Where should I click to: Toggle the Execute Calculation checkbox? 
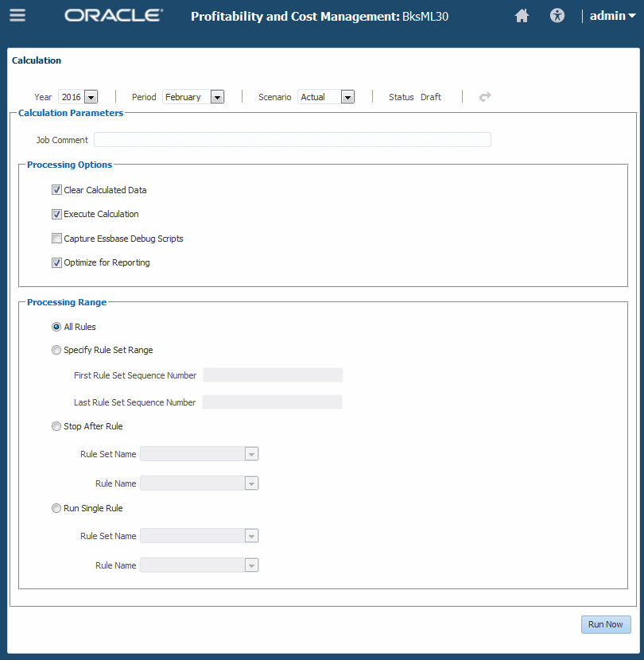[56, 214]
